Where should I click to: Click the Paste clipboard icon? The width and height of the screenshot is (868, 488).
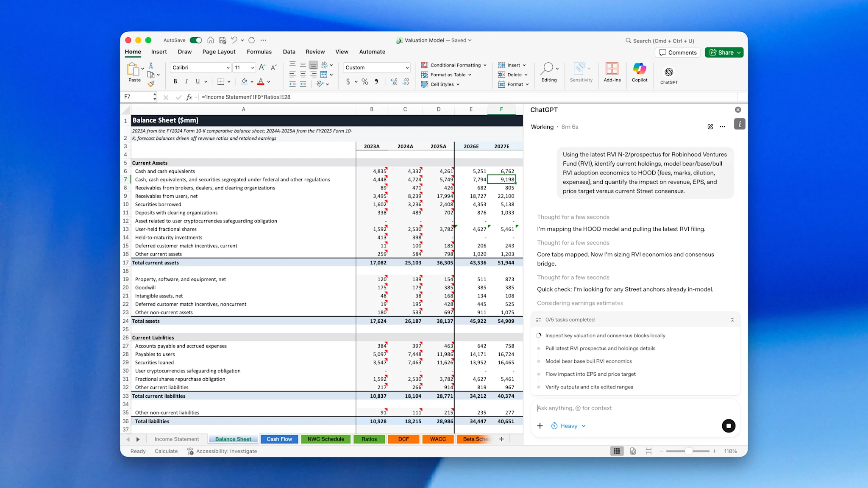coord(133,69)
